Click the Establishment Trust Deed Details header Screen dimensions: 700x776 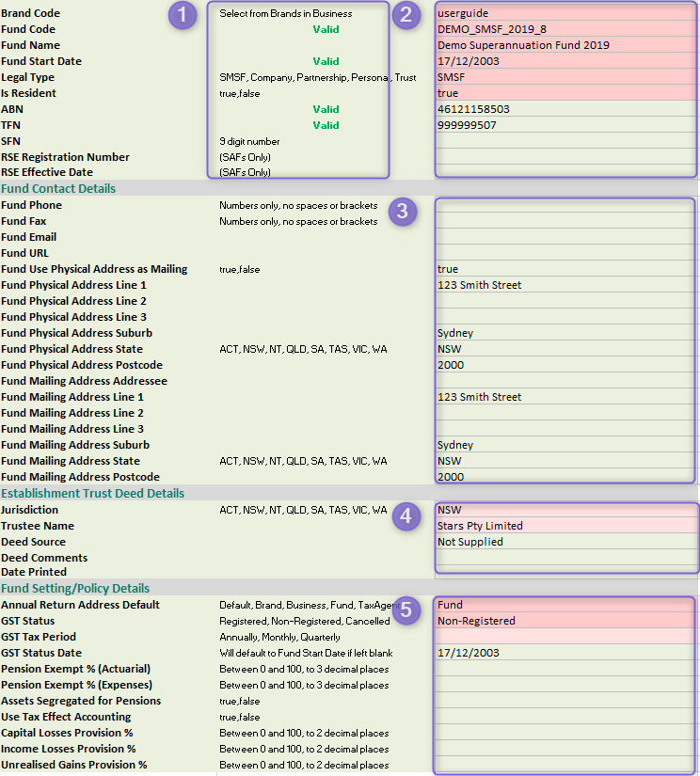pyautogui.click(x=92, y=494)
